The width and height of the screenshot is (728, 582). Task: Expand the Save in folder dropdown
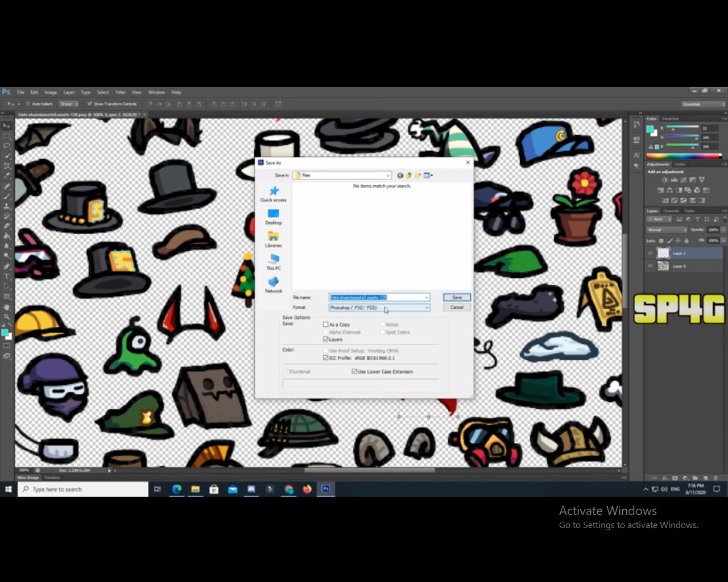click(388, 176)
